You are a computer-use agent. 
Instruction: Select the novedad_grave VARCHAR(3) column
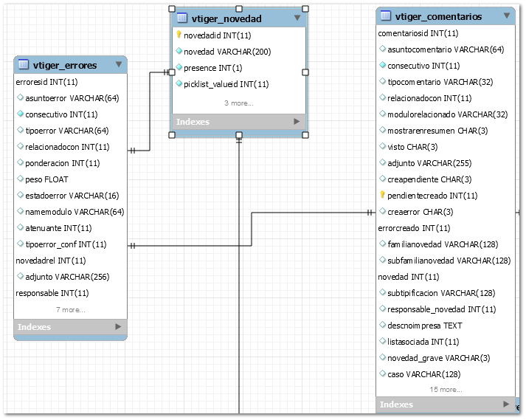click(439, 358)
